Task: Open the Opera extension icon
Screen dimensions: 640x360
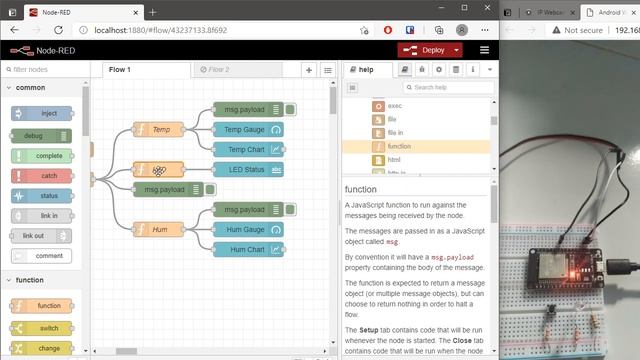Action: [x=388, y=30]
